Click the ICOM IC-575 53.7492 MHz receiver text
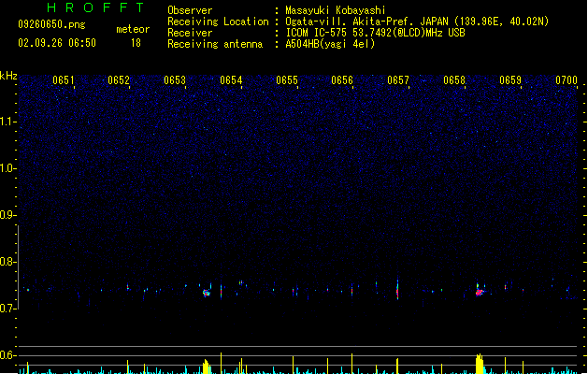The image size is (588, 374). pos(375,33)
